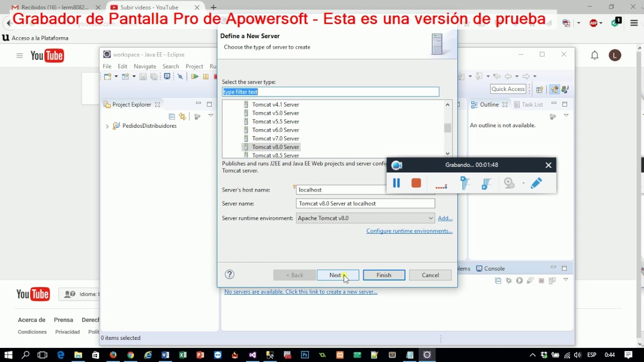This screenshot has width=644, height=362.
Task: Cancel the Define a New Server dialog
Action: point(430,275)
